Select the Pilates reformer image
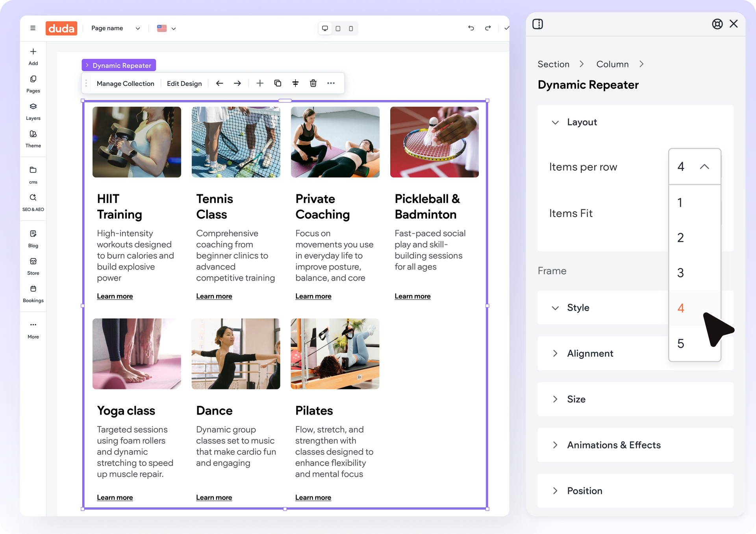Screen dimensions: 756x534 click(x=335, y=354)
